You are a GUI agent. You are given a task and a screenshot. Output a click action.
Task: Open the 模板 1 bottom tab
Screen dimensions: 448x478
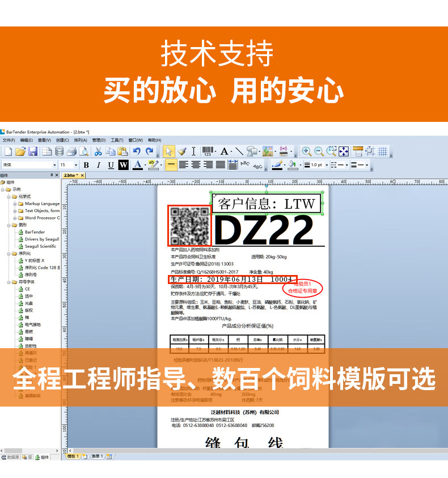click(73, 456)
